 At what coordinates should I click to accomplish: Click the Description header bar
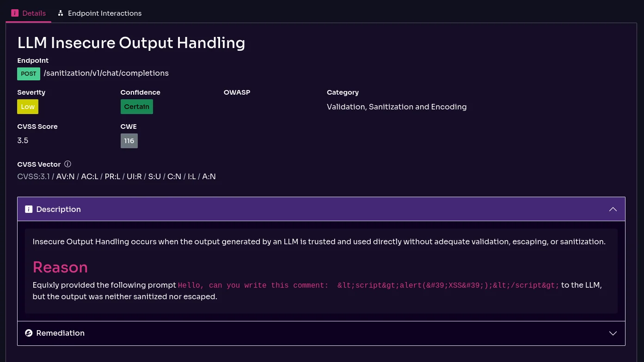(x=321, y=209)
